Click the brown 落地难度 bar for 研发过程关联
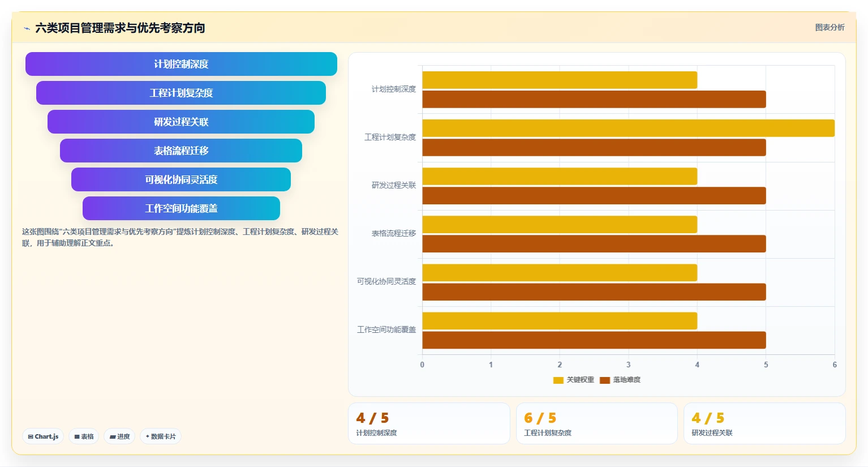868x467 pixels. 594,195
